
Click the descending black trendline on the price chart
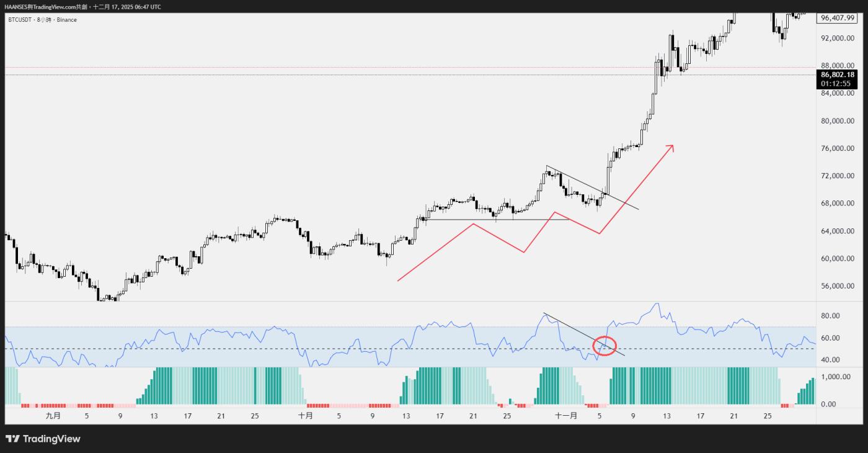[592, 188]
